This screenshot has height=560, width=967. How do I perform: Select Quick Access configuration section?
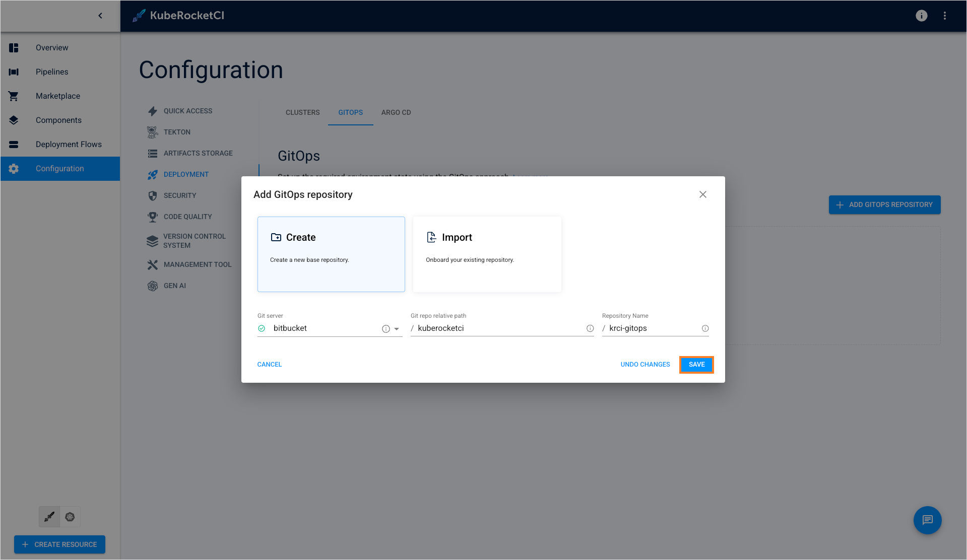point(188,111)
